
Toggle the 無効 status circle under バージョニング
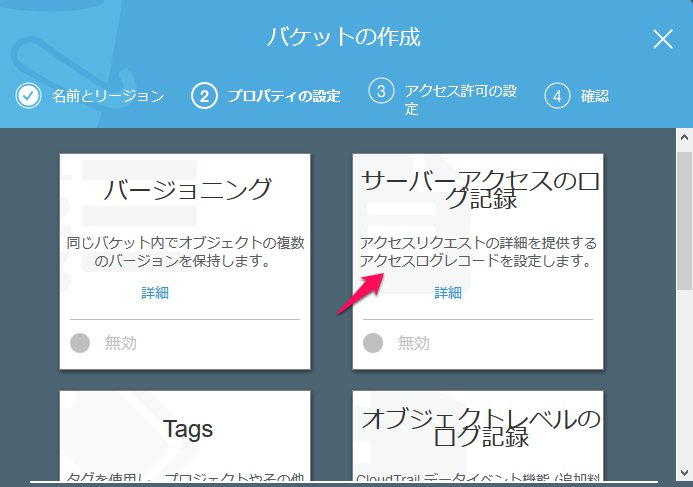point(81,343)
